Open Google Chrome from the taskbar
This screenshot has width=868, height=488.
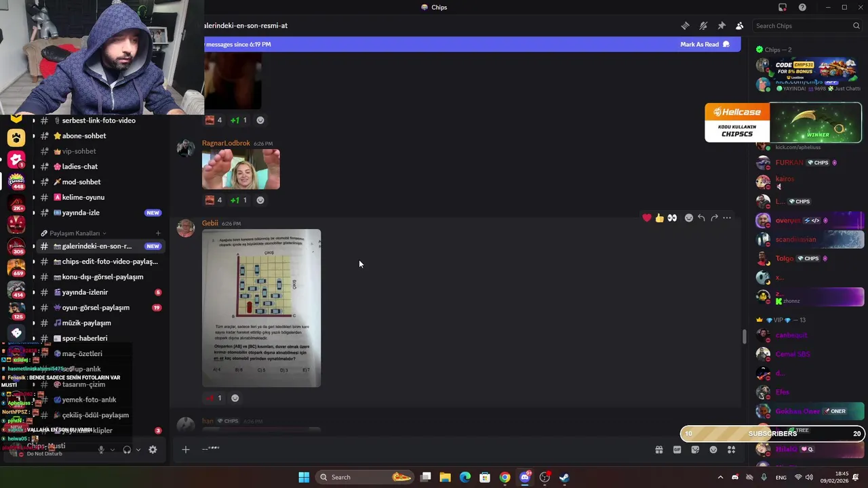click(505, 477)
